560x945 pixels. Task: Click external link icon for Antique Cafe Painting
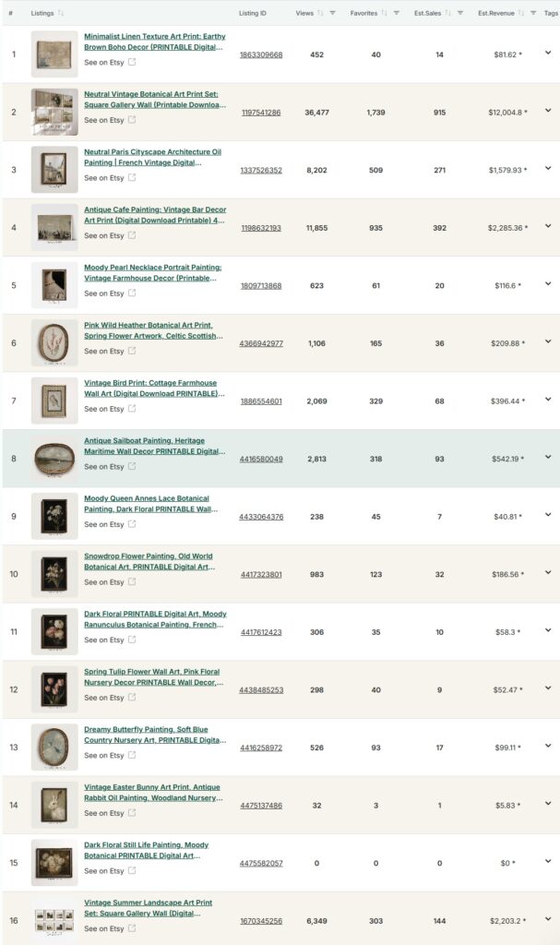132,235
